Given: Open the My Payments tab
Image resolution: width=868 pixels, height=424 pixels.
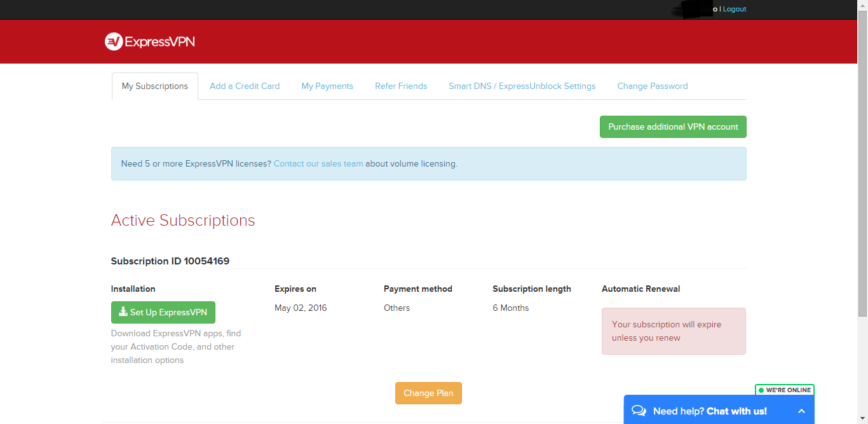Looking at the screenshot, I should click(327, 86).
